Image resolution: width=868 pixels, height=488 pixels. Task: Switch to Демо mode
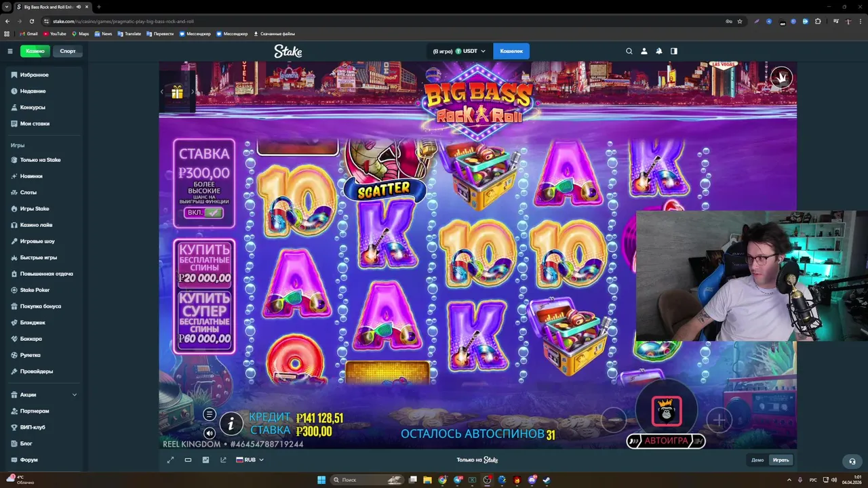tap(757, 460)
